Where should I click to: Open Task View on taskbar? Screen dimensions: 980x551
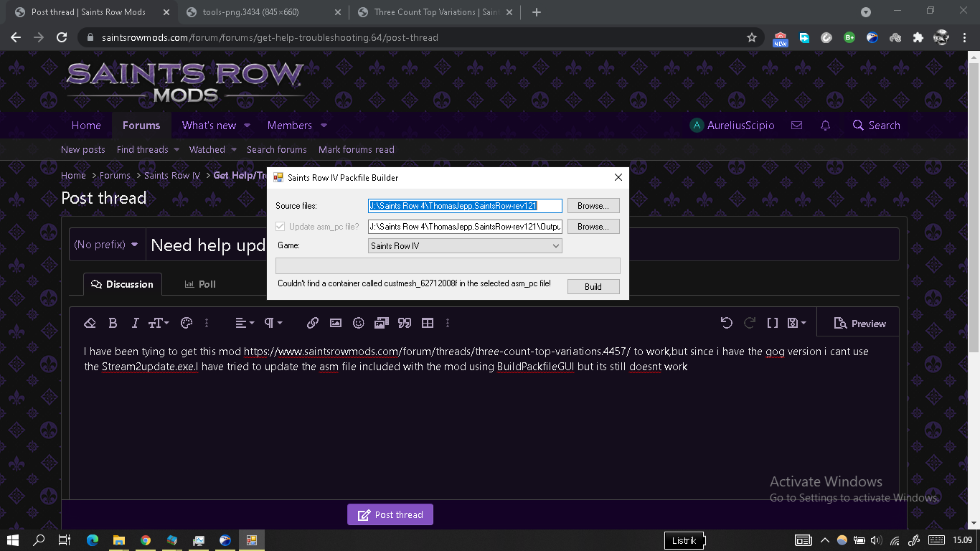65,540
